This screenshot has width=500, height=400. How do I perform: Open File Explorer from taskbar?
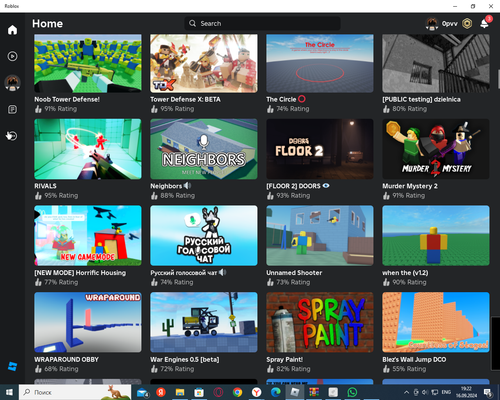(180, 392)
